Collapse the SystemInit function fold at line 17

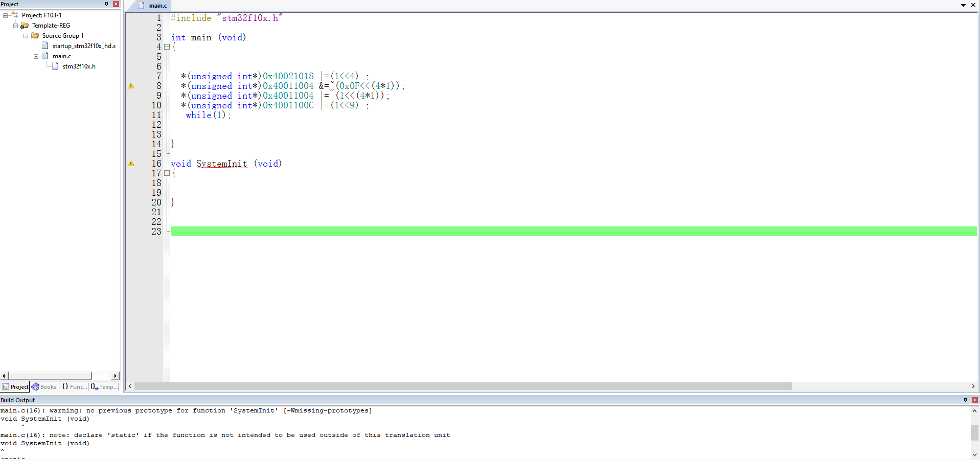(x=167, y=173)
